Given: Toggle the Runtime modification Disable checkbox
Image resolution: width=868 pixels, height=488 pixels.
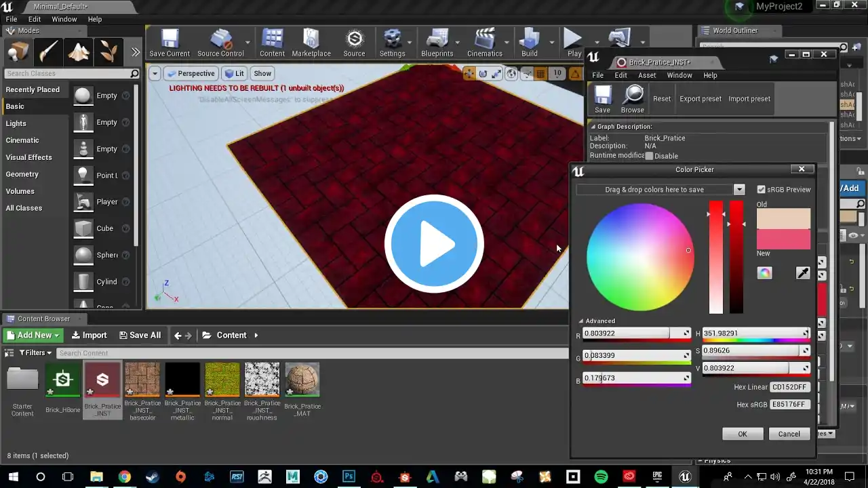Looking at the screenshot, I should 649,156.
